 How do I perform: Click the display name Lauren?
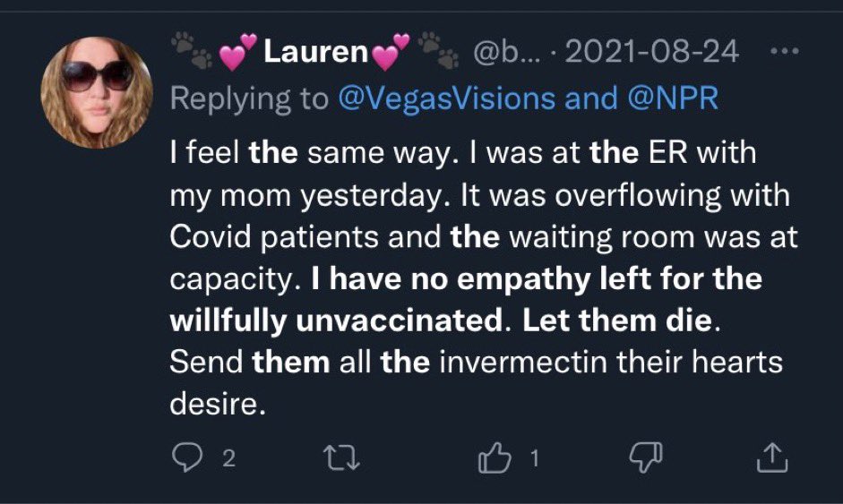click(316, 53)
